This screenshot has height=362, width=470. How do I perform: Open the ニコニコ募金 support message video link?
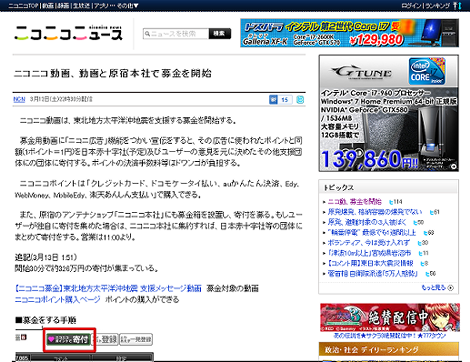tap(108, 288)
